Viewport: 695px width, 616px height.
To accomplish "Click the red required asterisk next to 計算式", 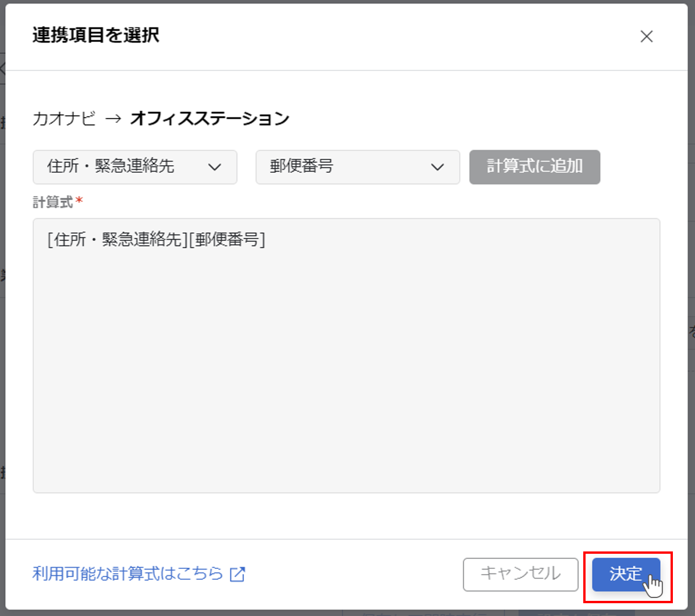I will click(x=80, y=201).
